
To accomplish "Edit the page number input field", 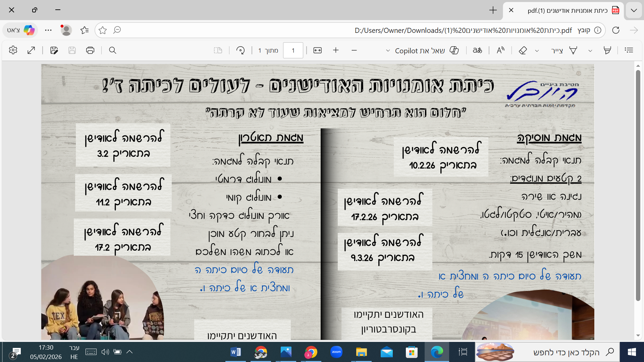I will click(293, 50).
